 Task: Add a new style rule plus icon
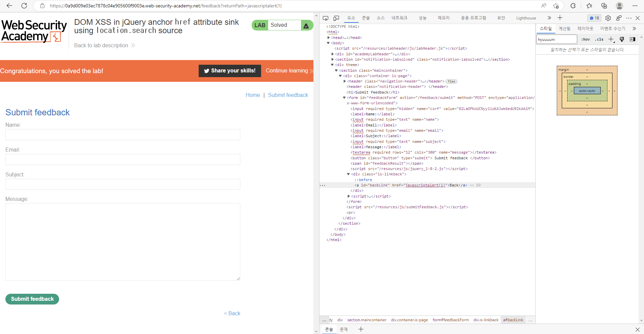coord(611,39)
